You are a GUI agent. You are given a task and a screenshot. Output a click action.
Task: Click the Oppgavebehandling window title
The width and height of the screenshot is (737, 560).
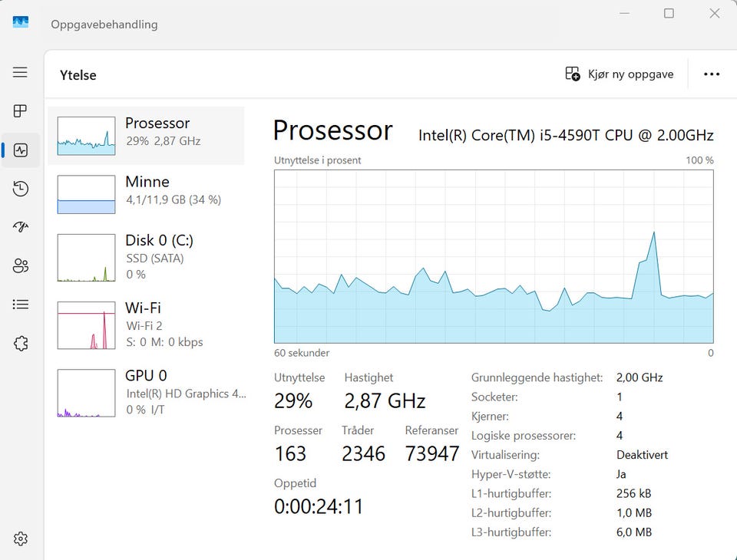[104, 25]
